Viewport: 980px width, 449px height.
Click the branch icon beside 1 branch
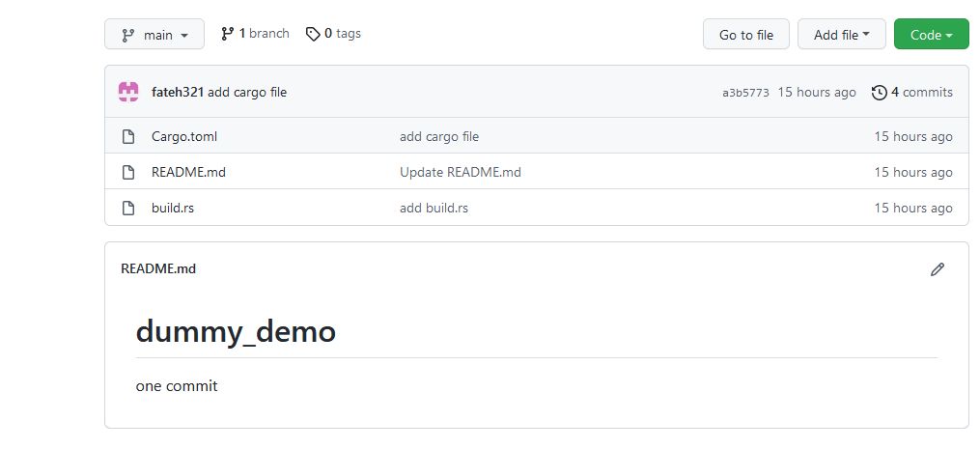[x=228, y=34]
